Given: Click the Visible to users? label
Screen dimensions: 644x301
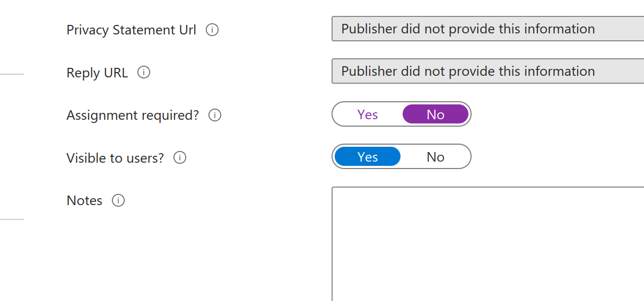Looking at the screenshot, I should 115,158.
